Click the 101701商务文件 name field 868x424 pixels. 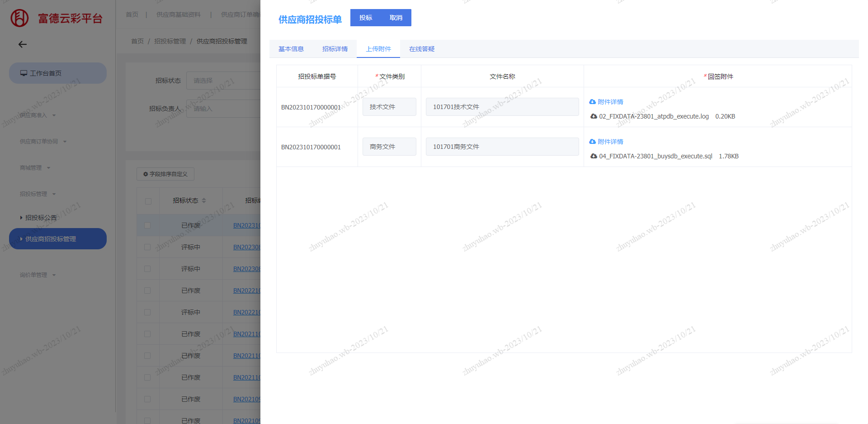pyautogui.click(x=502, y=147)
